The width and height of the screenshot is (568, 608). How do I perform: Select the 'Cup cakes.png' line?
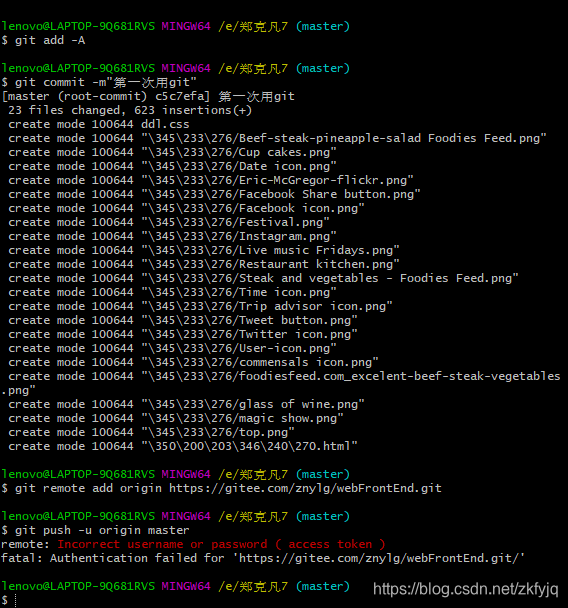[x=172, y=152]
